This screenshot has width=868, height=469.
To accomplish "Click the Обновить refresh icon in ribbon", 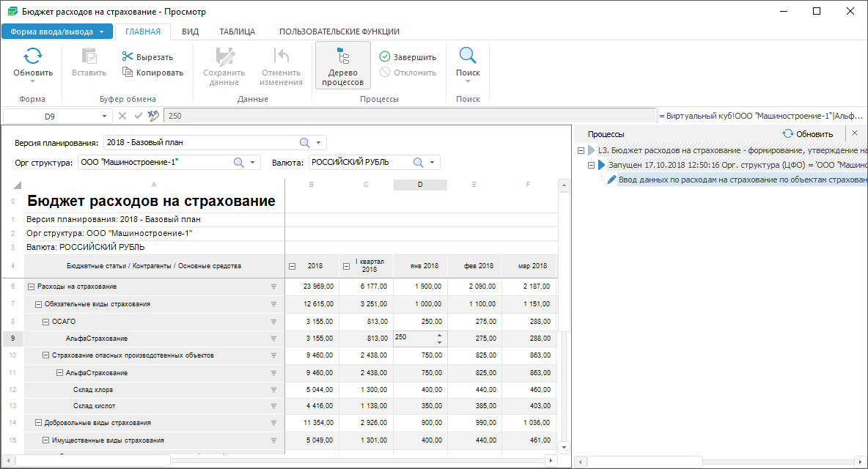I will [33, 56].
